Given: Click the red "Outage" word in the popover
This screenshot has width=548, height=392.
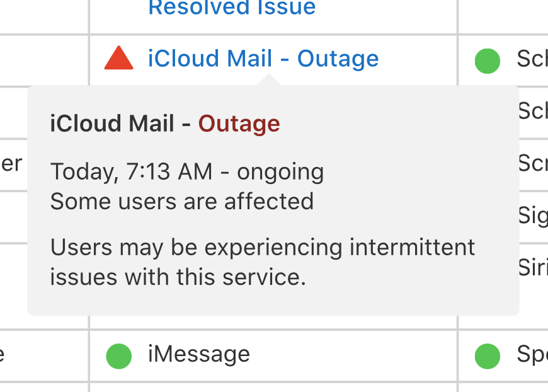Looking at the screenshot, I should click(x=239, y=124).
